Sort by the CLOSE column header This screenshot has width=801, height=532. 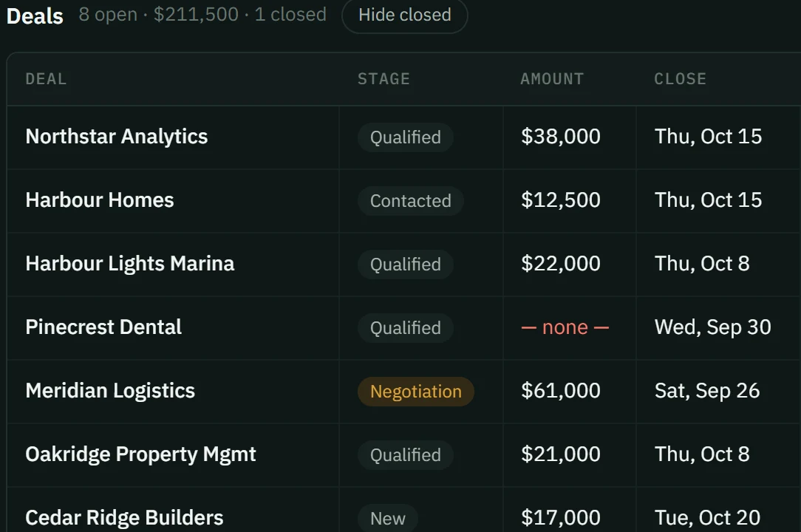point(680,79)
